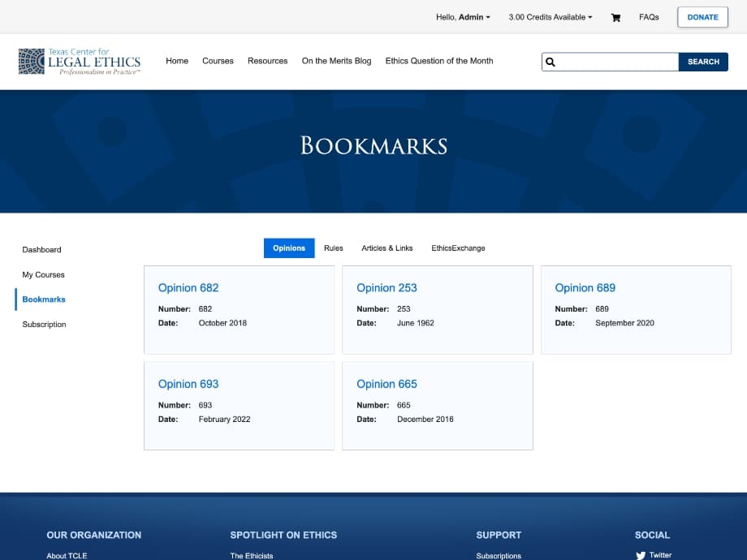Image resolution: width=747 pixels, height=560 pixels.
Task: Click the magnifier icon in search box
Action: click(x=551, y=62)
